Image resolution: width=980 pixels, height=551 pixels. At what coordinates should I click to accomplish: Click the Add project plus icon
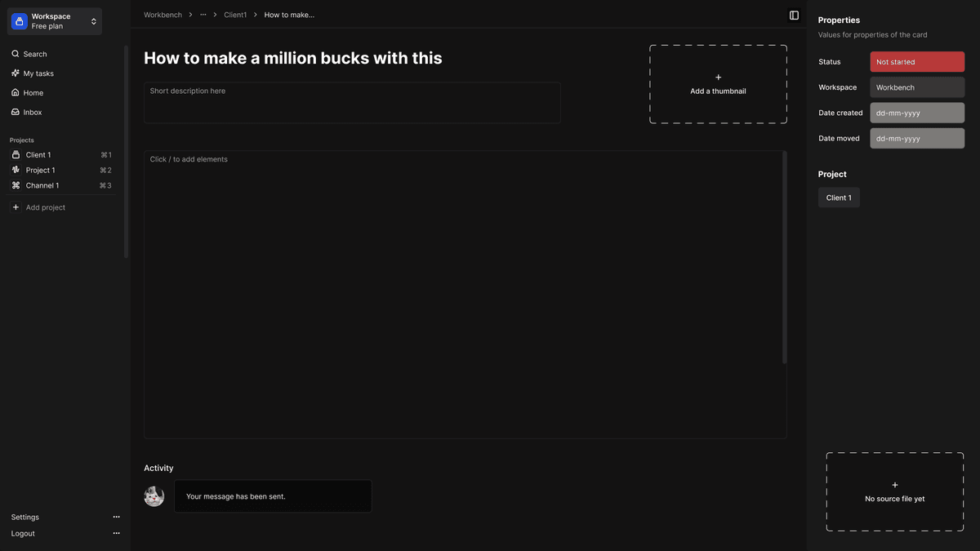(16, 207)
